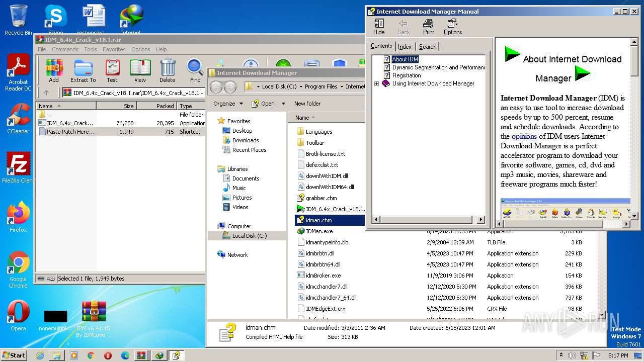Select grabber.chm file in Explorer
The image size is (644, 362).
pyautogui.click(x=321, y=198)
